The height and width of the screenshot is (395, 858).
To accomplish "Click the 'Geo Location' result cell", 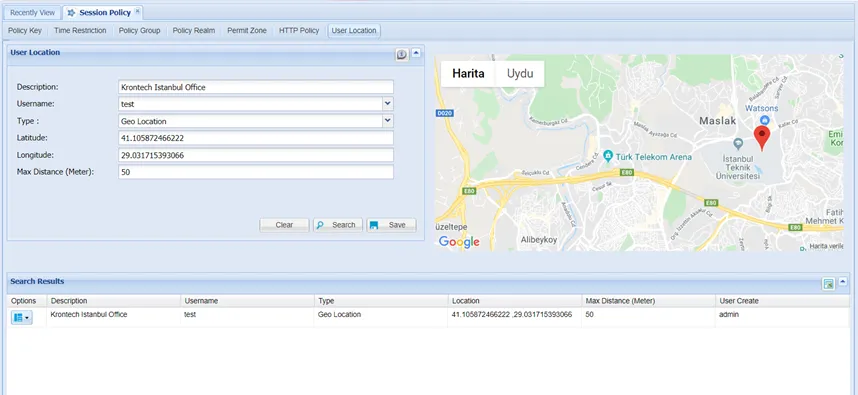I will 381,317.
